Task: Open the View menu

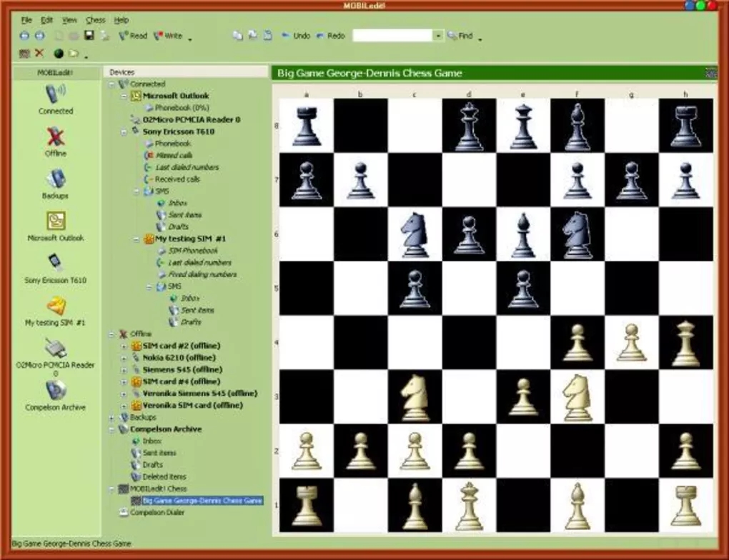Action: click(69, 20)
